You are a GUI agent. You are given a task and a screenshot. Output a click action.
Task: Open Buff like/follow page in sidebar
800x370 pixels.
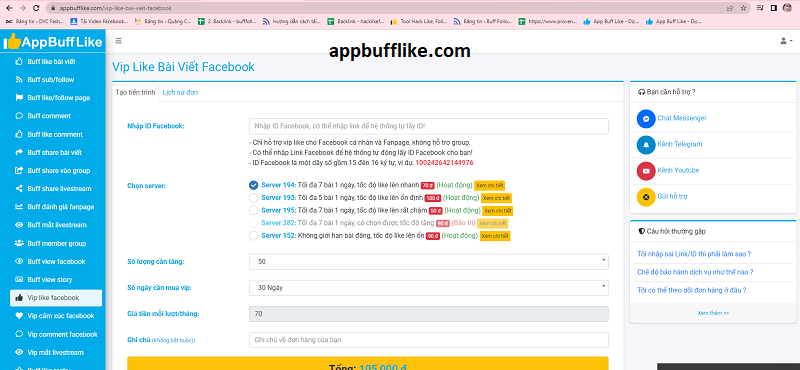(59, 98)
